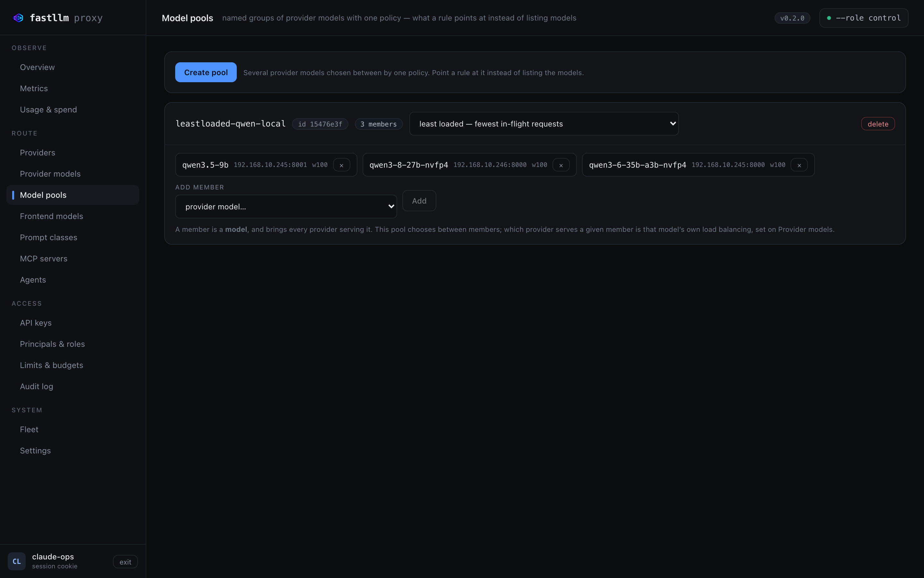
Task: Open Limits & budgets
Action: tap(73, 365)
